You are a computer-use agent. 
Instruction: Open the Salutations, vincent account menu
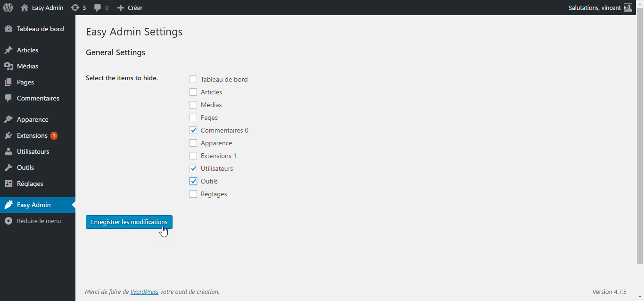click(x=594, y=8)
